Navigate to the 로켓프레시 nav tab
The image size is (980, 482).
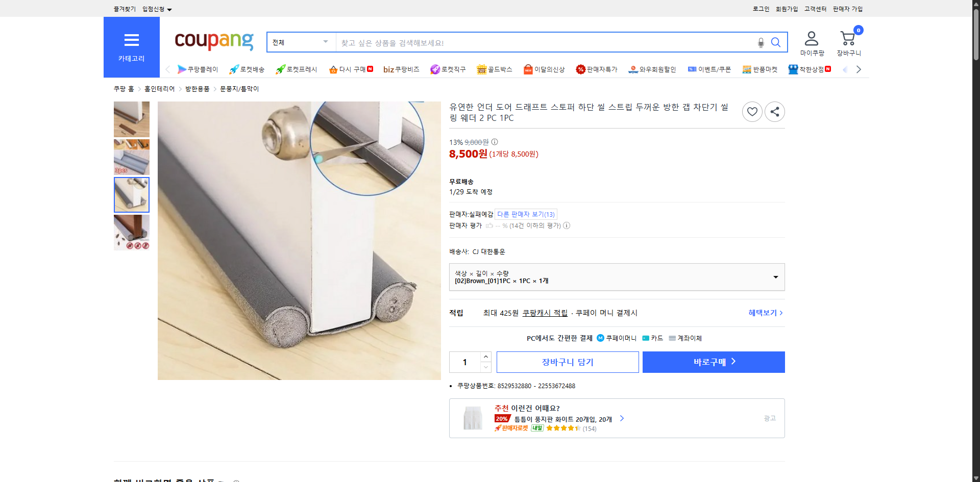click(296, 69)
